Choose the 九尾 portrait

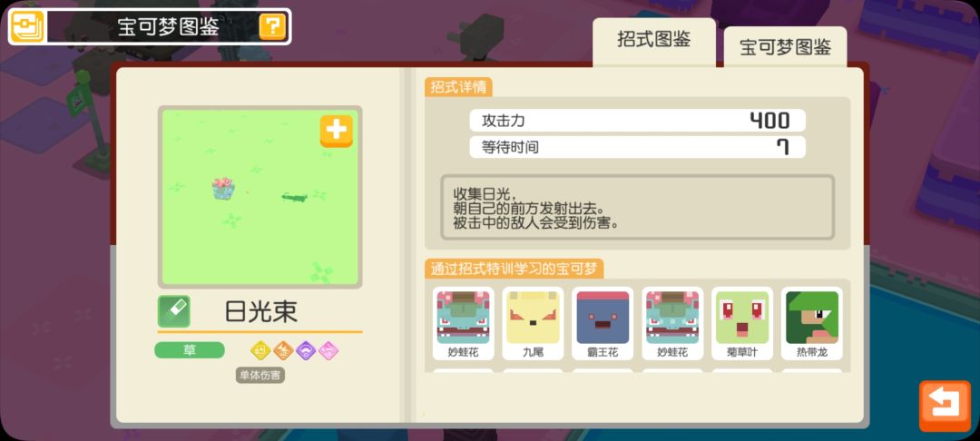click(x=533, y=323)
